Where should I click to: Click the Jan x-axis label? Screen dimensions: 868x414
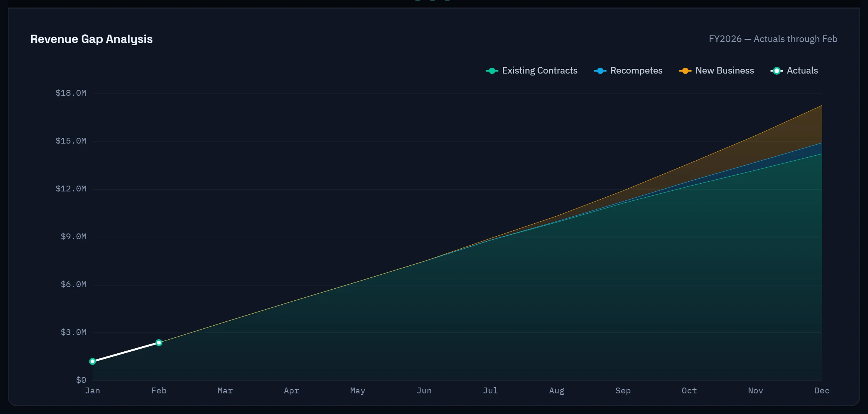pyautogui.click(x=93, y=391)
